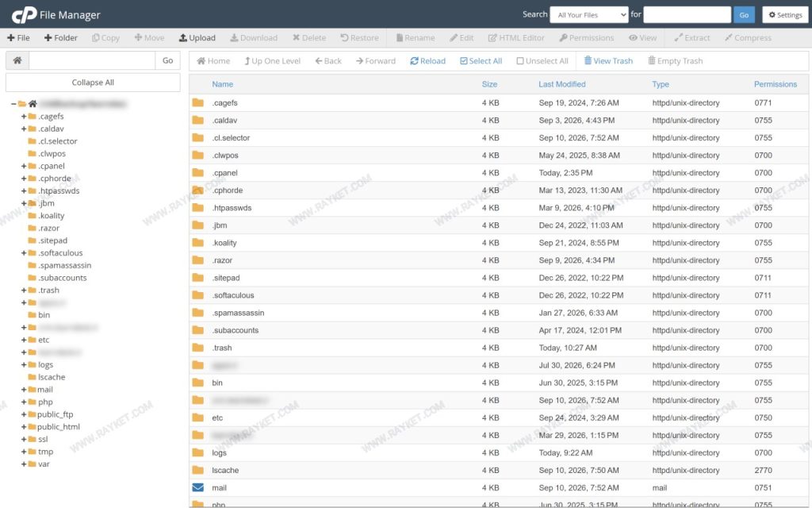Click the cPanel logo icon
This screenshot has width=812, height=508.
click(24, 15)
